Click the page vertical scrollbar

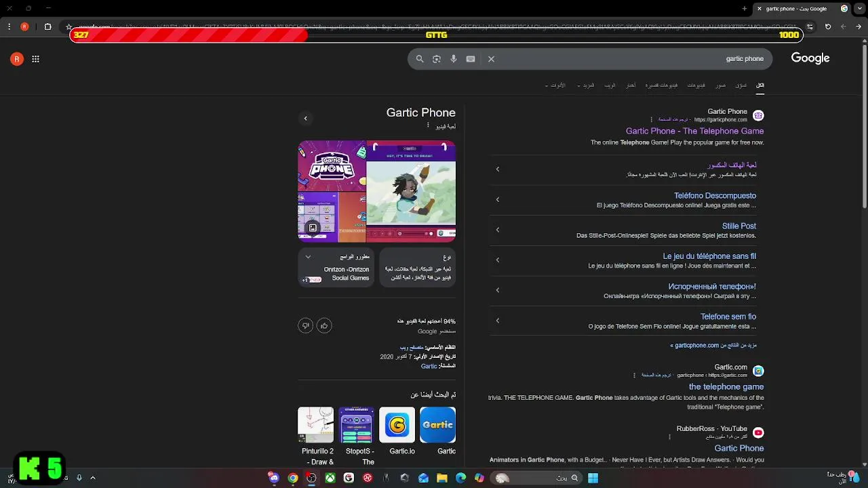tap(864, 125)
